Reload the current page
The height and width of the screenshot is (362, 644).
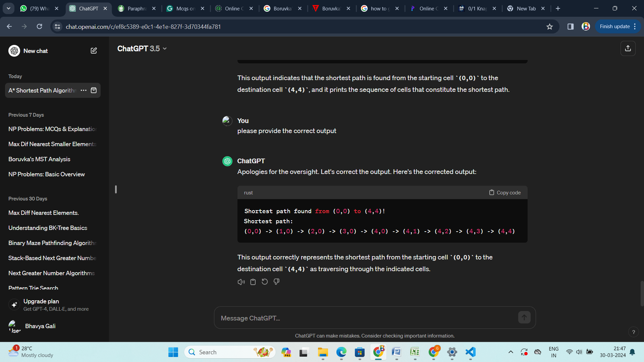39,26
